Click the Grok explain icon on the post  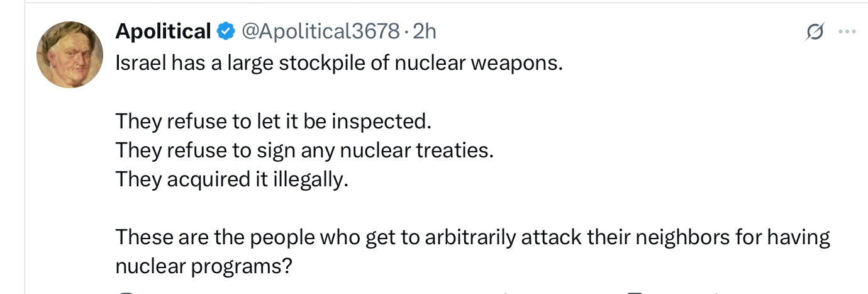pos(815,32)
